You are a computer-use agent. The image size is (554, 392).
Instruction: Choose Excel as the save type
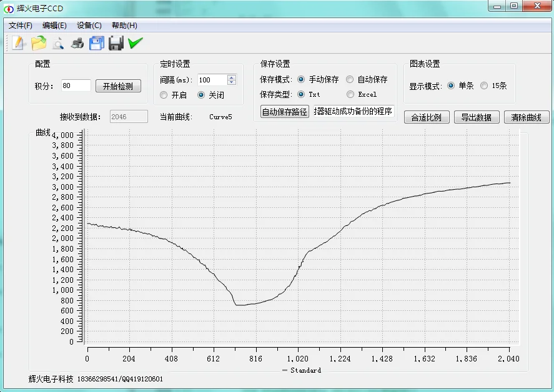pos(350,94)
